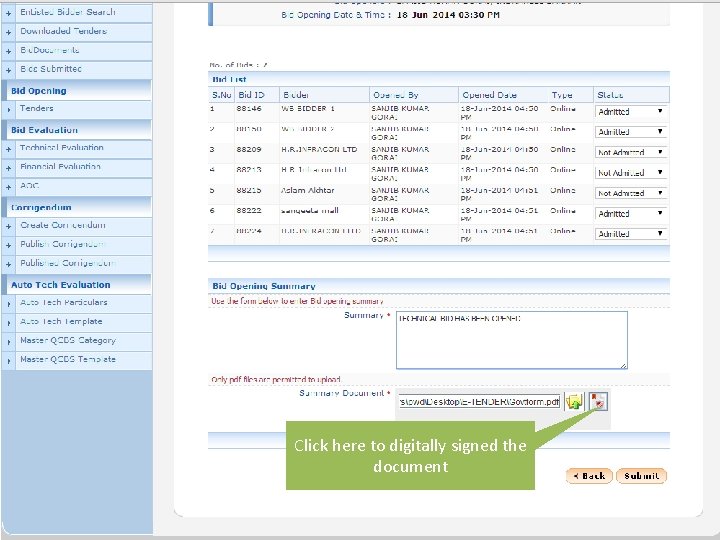Click the Submit button
720x540 pixels.
pos(641,476)
